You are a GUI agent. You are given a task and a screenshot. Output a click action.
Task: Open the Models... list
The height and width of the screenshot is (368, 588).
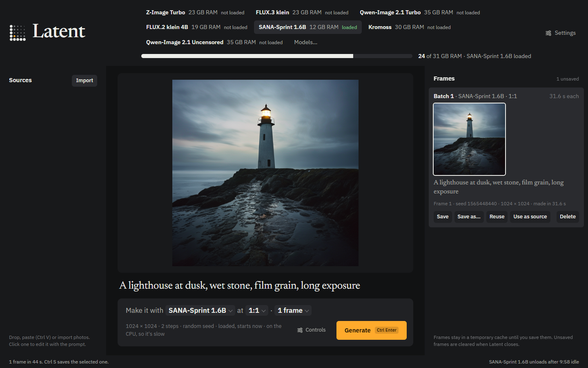coord(305,42)
